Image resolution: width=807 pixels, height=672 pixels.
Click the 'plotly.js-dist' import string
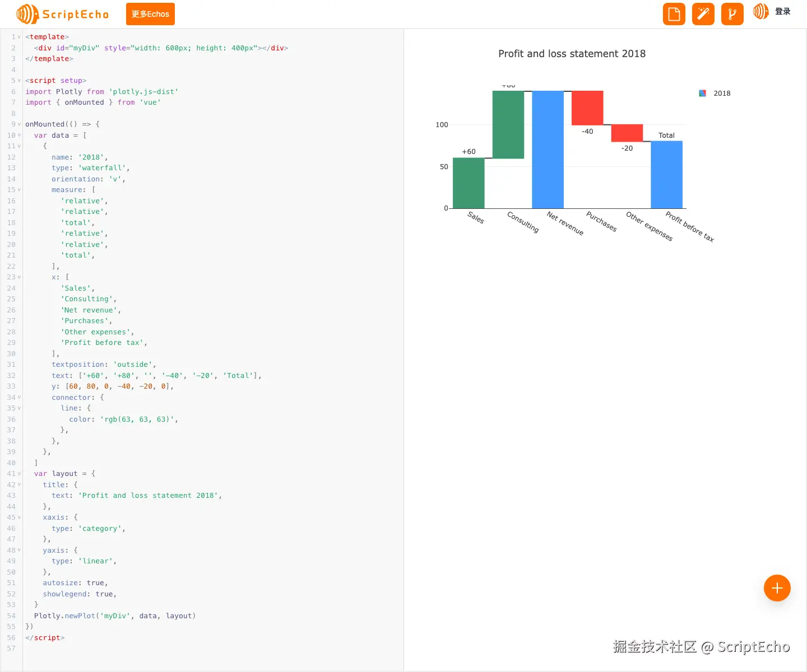click(143, 92)
